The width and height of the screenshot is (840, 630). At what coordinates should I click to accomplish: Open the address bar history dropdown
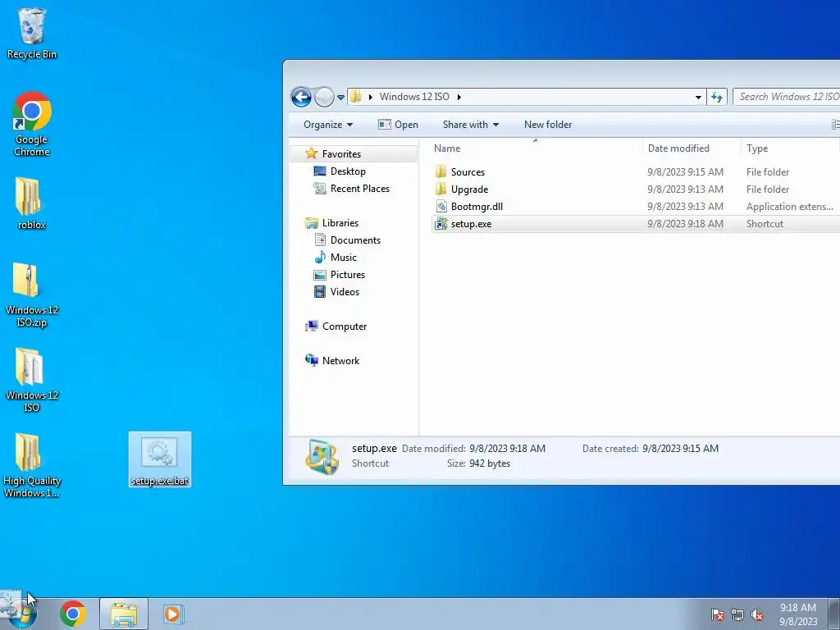click(x=698, y=97)
